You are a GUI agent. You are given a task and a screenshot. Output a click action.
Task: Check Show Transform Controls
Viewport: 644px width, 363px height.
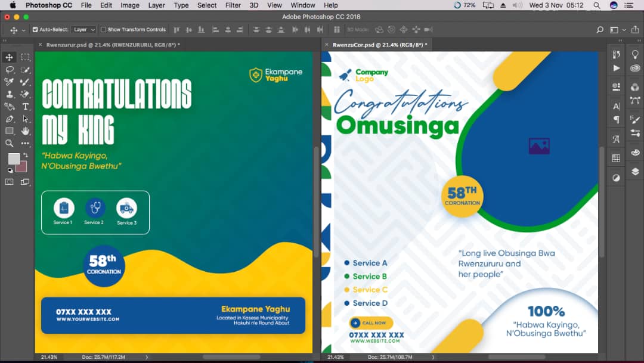tap(103, 29)
